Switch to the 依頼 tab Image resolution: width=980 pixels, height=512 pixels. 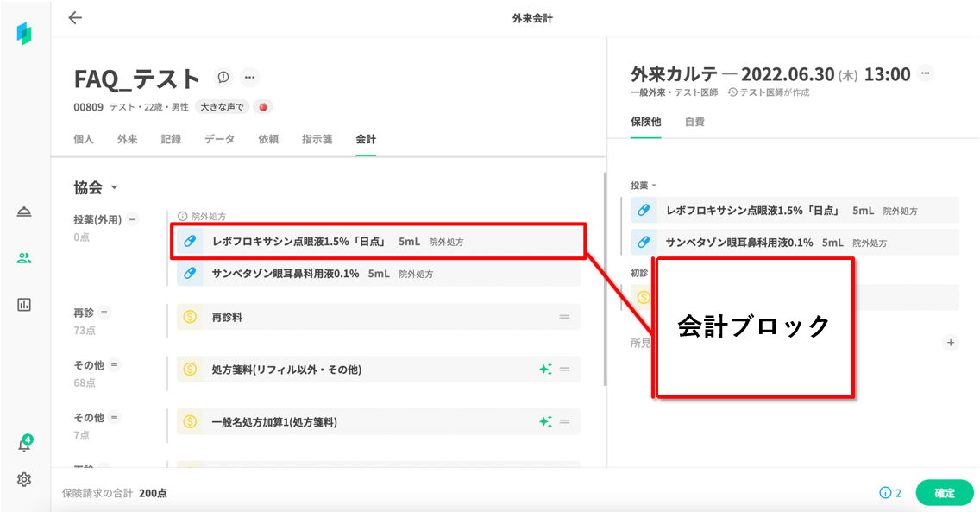(x=268, y=139)
